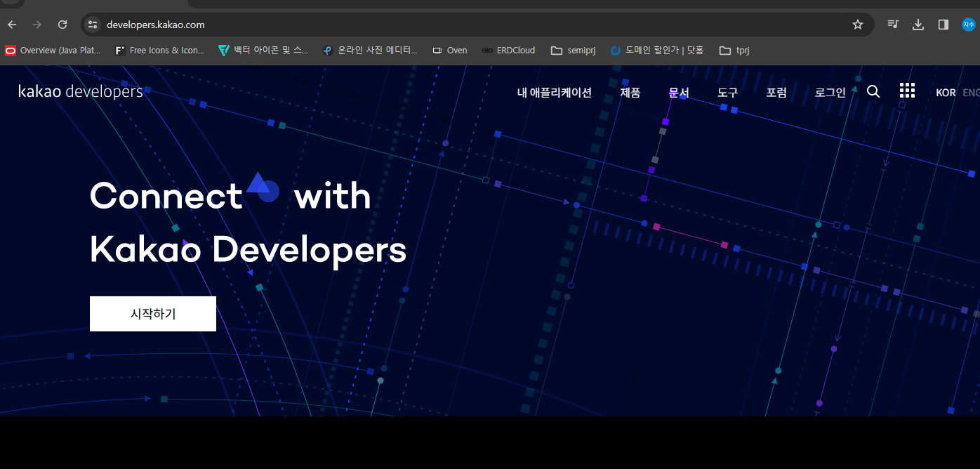
Task: Open the tprj bookmark folder
Action: point(734,51)
